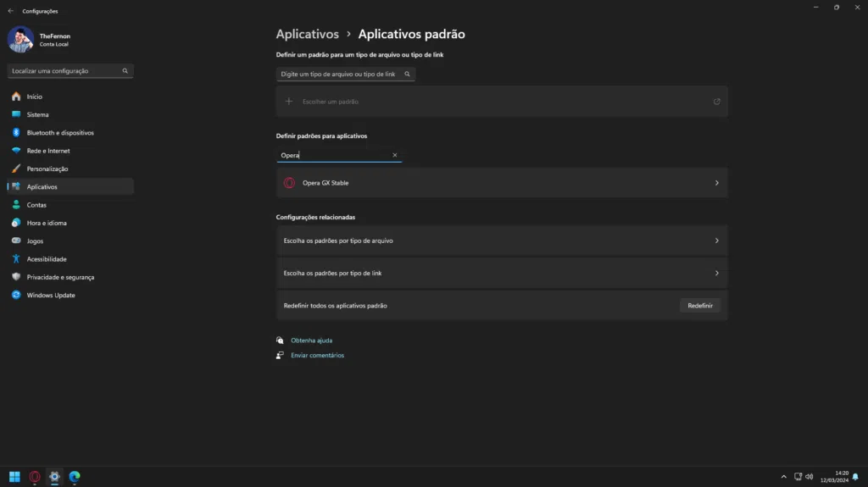868x487 pixels.
Task: Click the external link icon in 'Escolher um padrão' row
Action: pos(717,102)
